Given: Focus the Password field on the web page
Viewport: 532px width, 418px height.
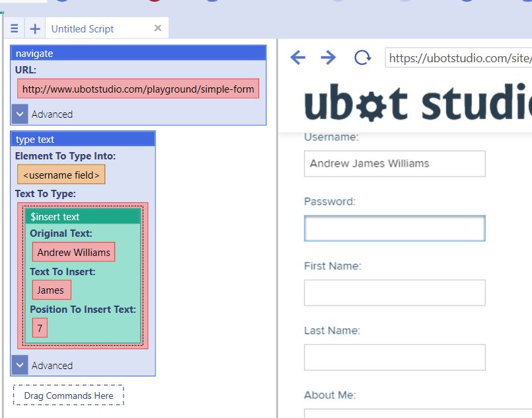Looking at the screenshot, I should point(395,228).
